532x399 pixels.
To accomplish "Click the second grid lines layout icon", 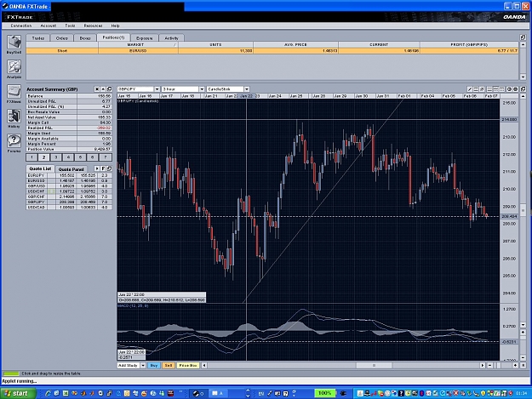I will [495, 89].
